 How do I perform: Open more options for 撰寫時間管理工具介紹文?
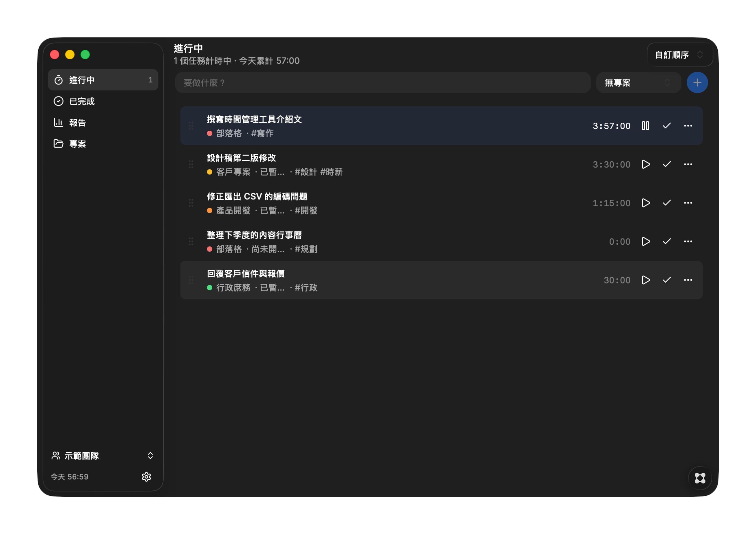(688, 126)
